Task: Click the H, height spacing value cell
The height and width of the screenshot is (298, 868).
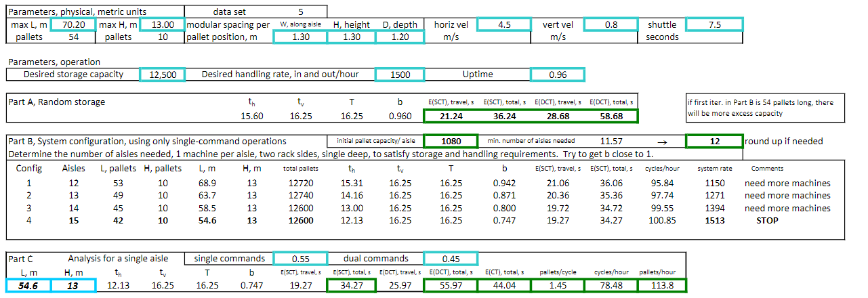Action: [x=352, y=37]
